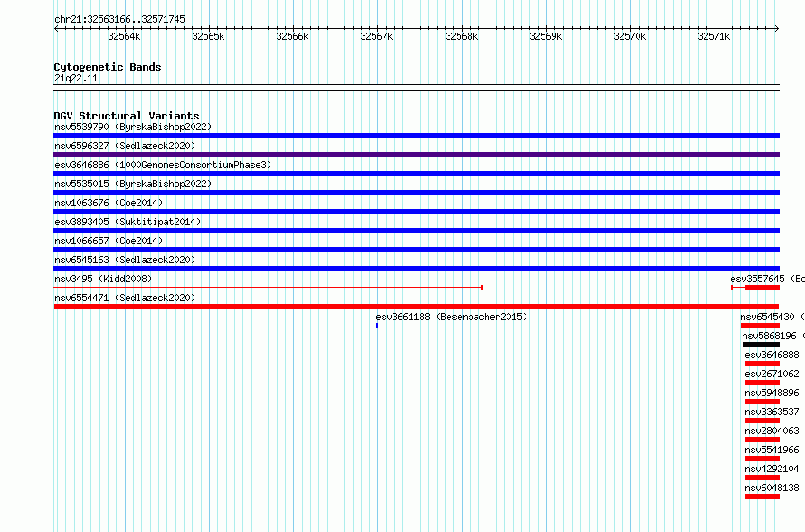Click the blue nsv5539790 variant bar
The image size is (805, 532).
[416, 136]
